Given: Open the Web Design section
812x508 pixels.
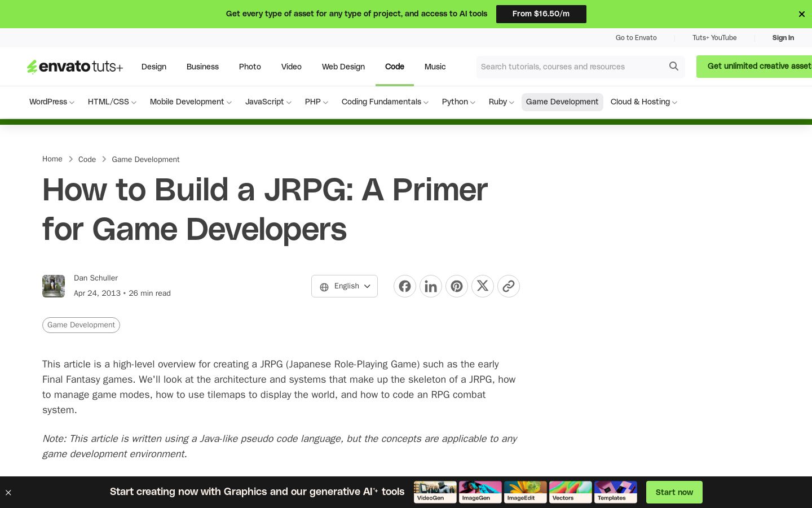Looking at the screenshot, I should (x=343, y=67).
